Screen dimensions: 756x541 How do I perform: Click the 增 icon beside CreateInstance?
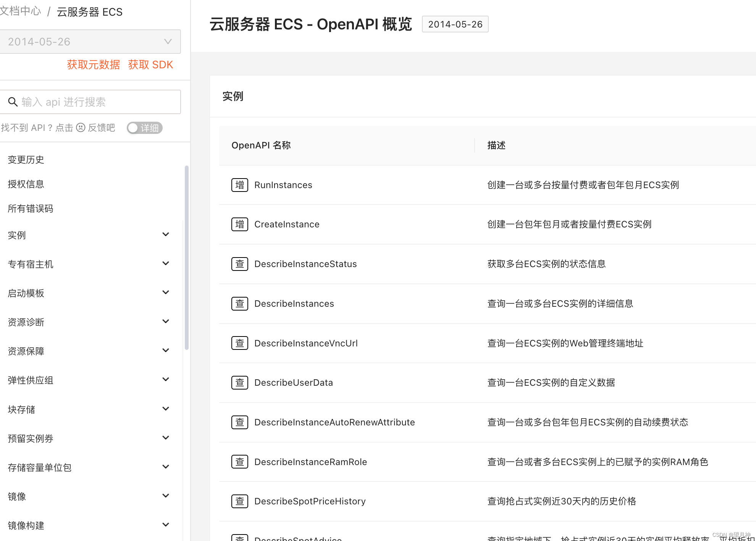(240, 224)
